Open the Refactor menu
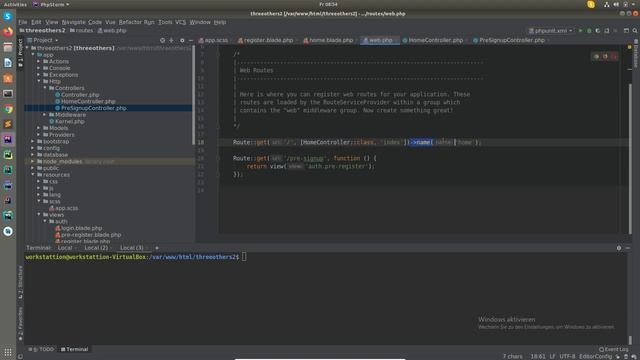The height and width of the screenshot is (360, 640). point(130,22)
